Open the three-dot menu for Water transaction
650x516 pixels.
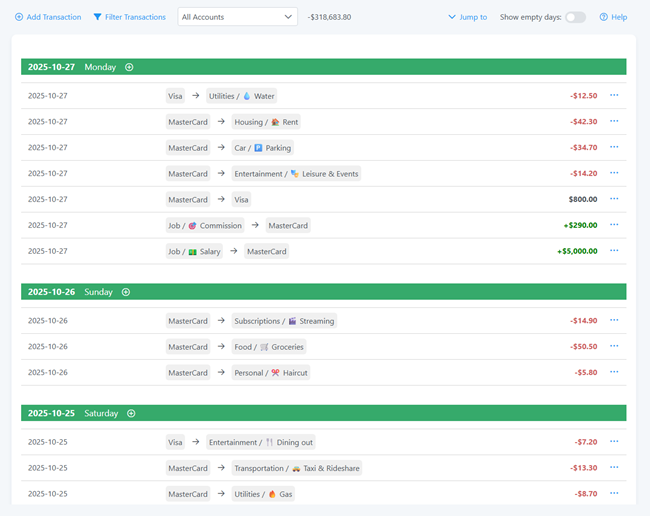(614, 95)
